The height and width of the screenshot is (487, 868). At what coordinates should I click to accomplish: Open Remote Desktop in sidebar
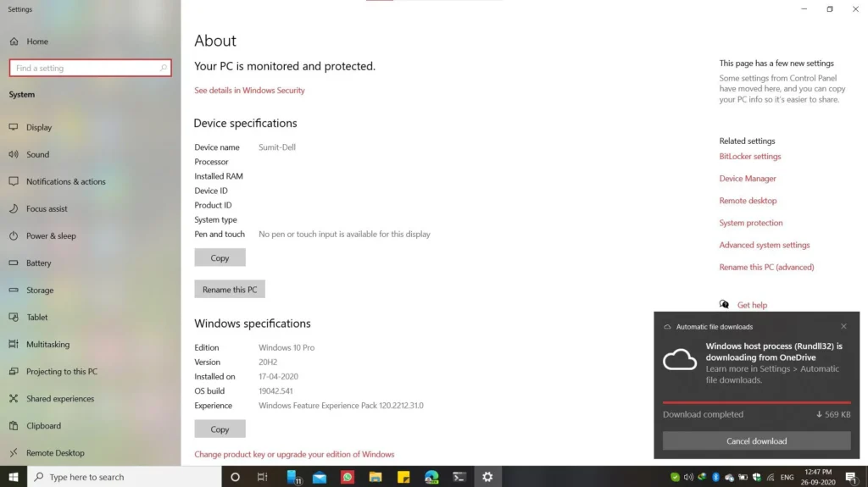click(55, 452)
